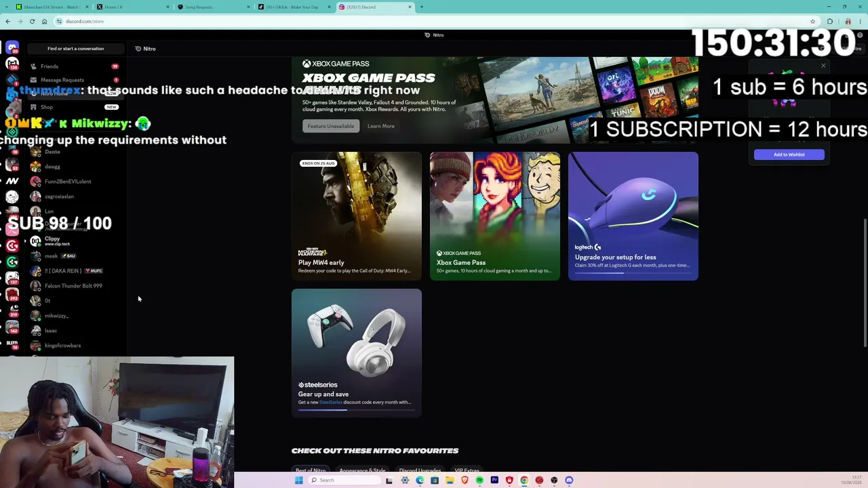Open DM with zagrosiaslan

(x=75, y=197)
